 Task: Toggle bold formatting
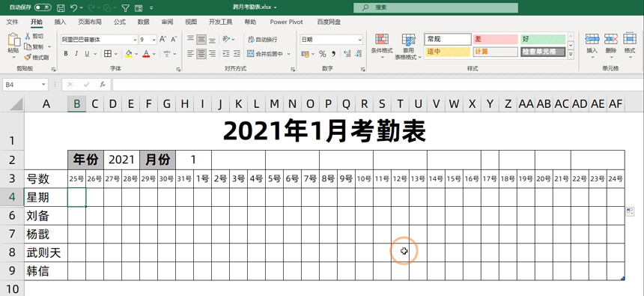pyautogui.click(x=66, y=53)
